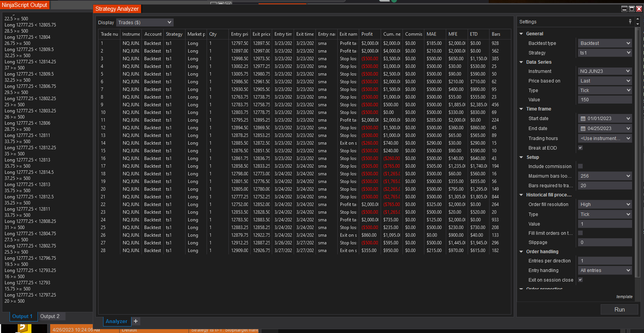This screenshot has height=333, width=644.
Task: Open the Price based on dropdown
Action: click(x=605, y=81)
